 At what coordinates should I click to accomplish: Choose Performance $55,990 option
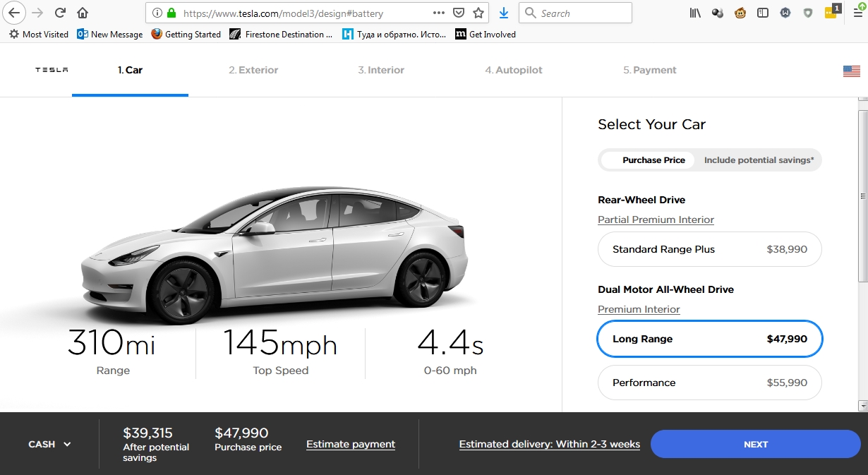[x=710, y=383]
